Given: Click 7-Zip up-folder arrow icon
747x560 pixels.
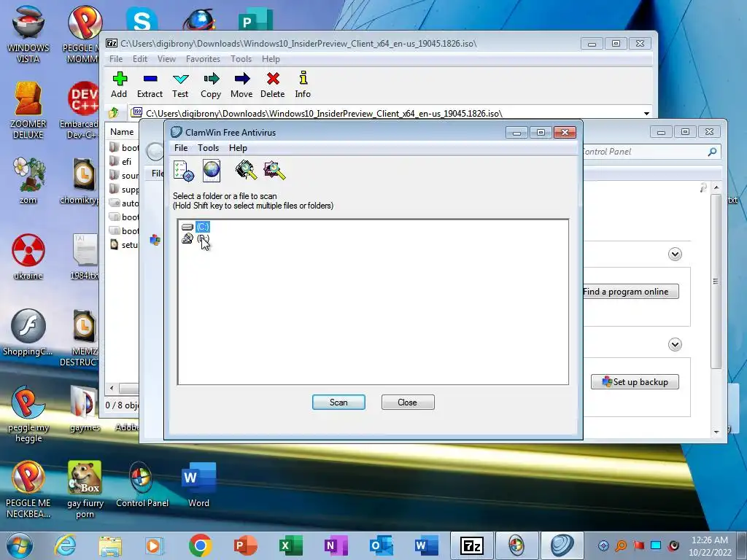Looking at the screenshot, I should click(x=114, y=113).
